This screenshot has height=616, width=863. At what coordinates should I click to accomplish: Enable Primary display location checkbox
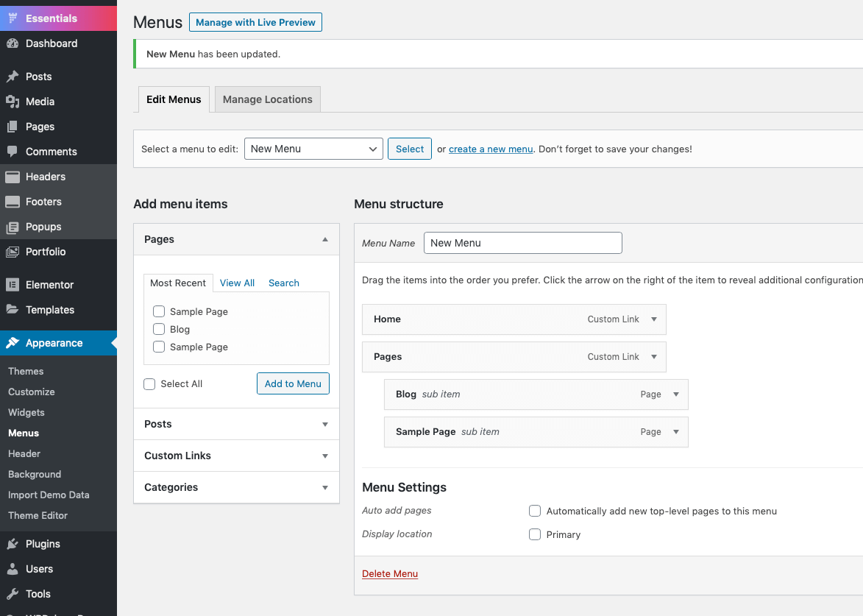coord(535,534)
